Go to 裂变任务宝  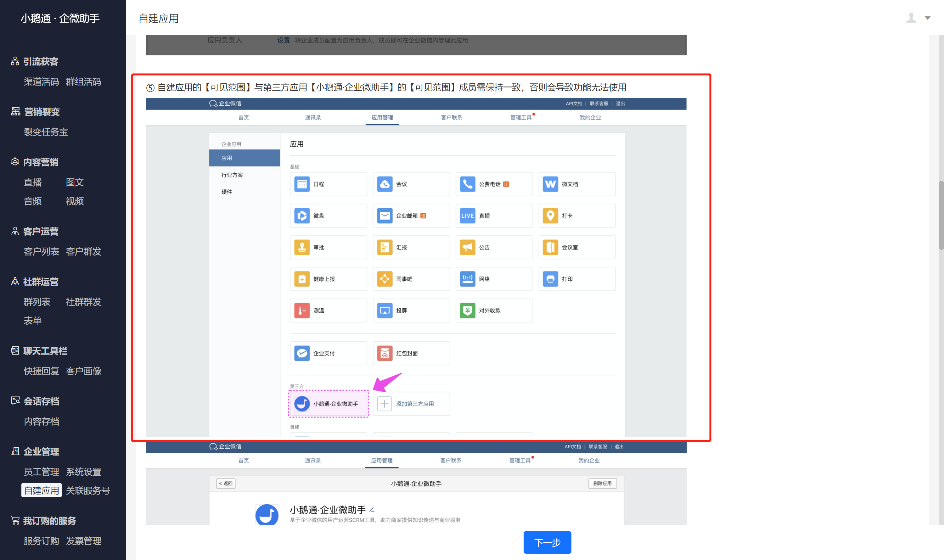point(46,132)
